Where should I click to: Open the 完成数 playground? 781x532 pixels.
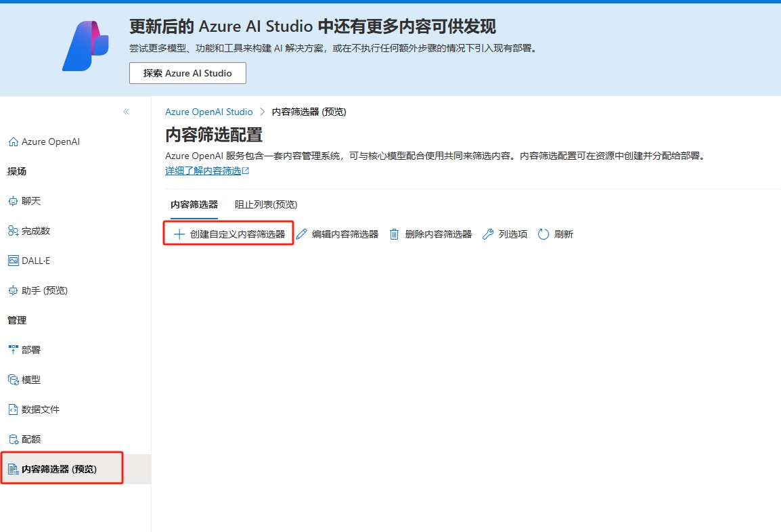36,231
